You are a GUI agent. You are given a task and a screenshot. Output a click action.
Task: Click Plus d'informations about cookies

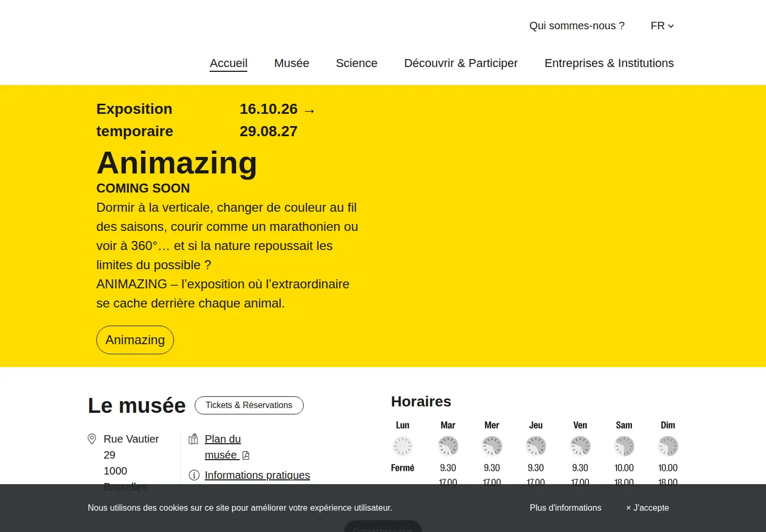(x=565, y=508)
